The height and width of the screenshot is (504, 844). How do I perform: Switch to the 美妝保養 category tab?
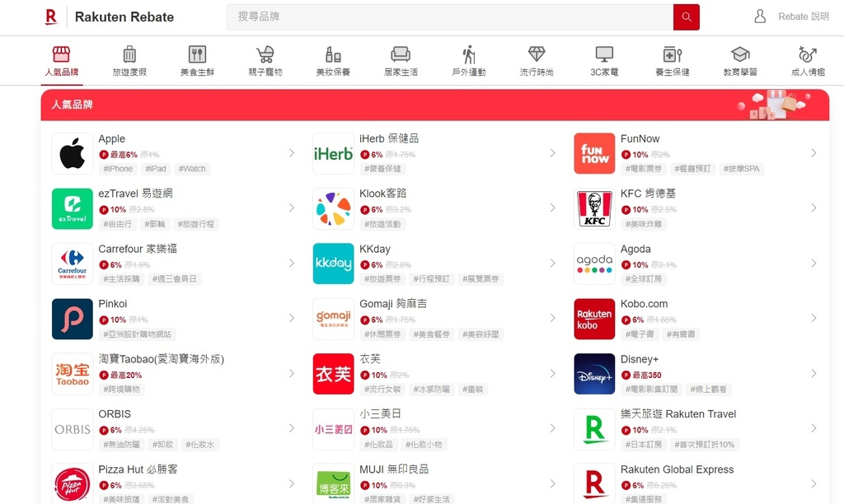pyautogui.click(x=333, y=61)
